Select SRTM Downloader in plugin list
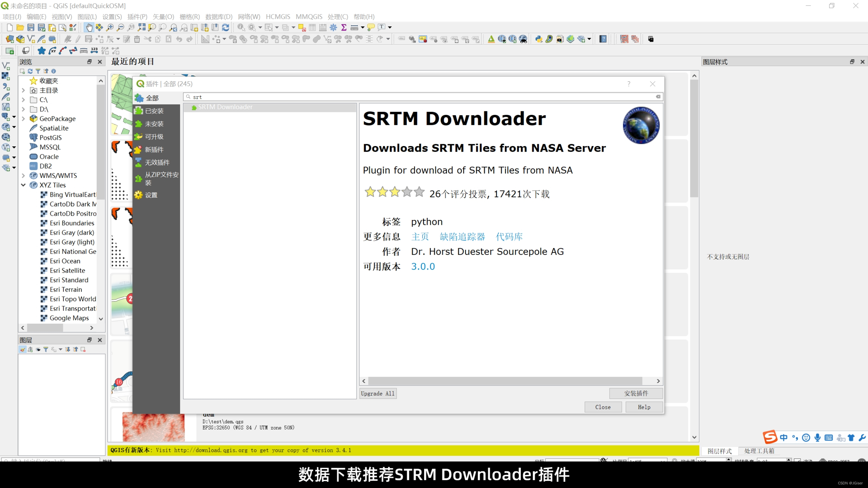Image resolution: width=868 pixels, height=488 pixels. click(270, 107)
